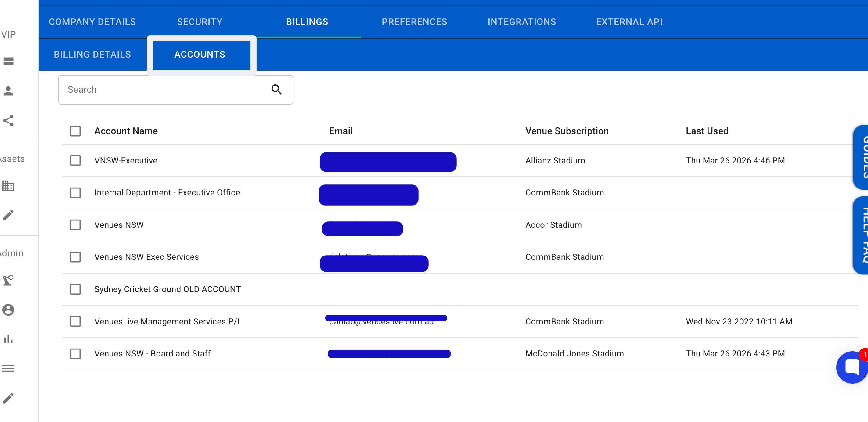Screen dimensions: 868x422
Task: Select the Venues NSW Exec Services checkbox
Action: (x=75, y=257)
